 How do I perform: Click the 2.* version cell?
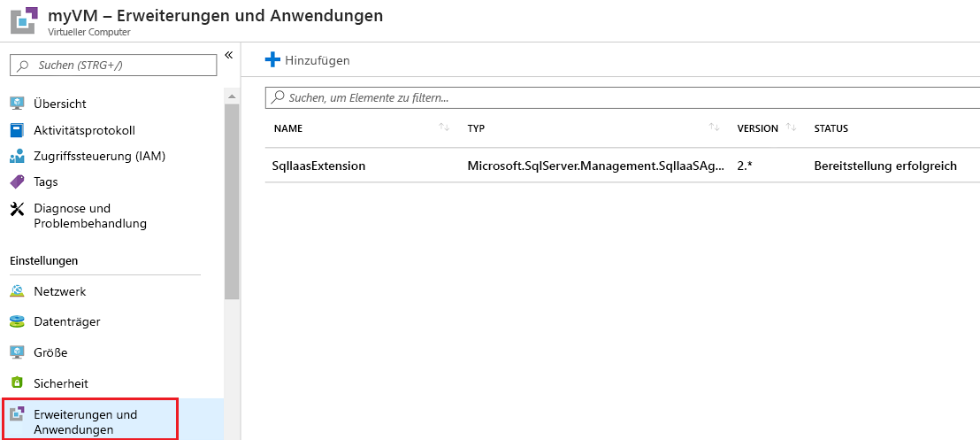[x=745, y=166]
